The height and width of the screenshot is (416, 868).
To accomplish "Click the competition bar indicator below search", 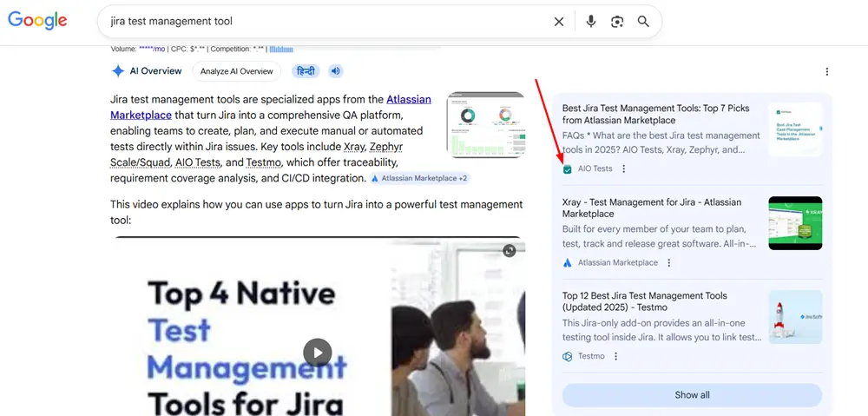I will (x=281, y=50).
